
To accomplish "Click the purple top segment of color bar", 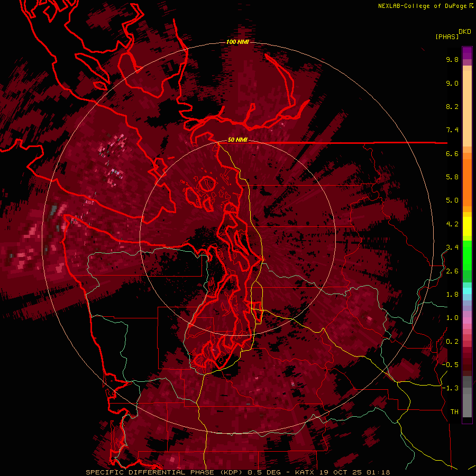I will point(467,53).
